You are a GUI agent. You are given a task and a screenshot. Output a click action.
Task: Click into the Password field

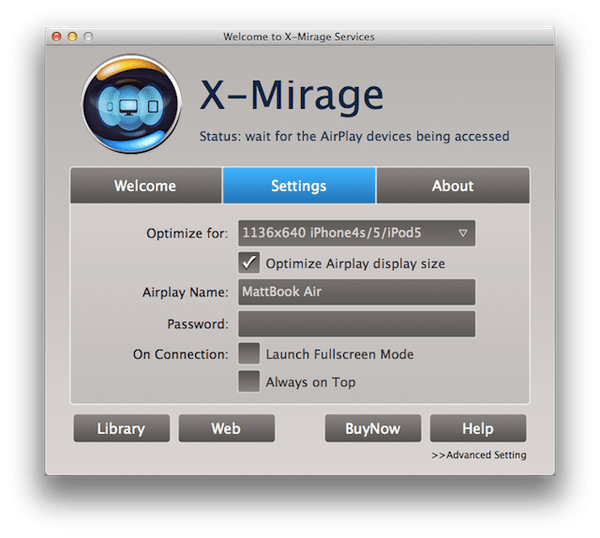point(357,324)
